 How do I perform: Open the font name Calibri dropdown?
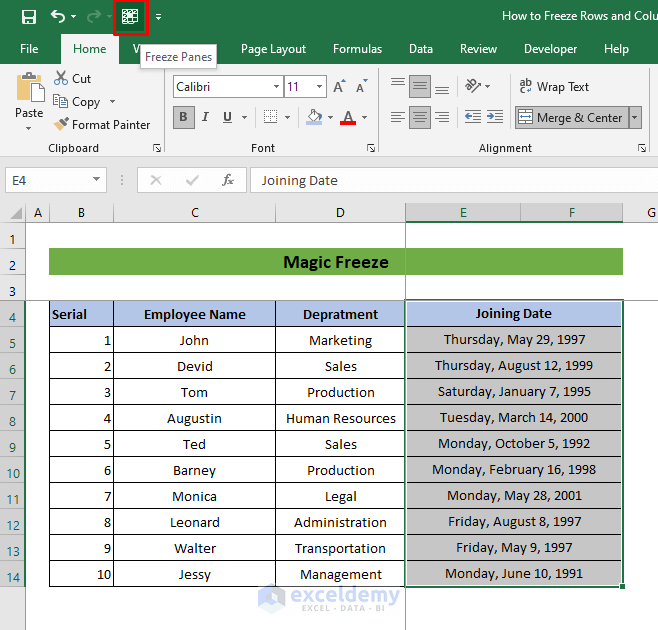point(276,87)
